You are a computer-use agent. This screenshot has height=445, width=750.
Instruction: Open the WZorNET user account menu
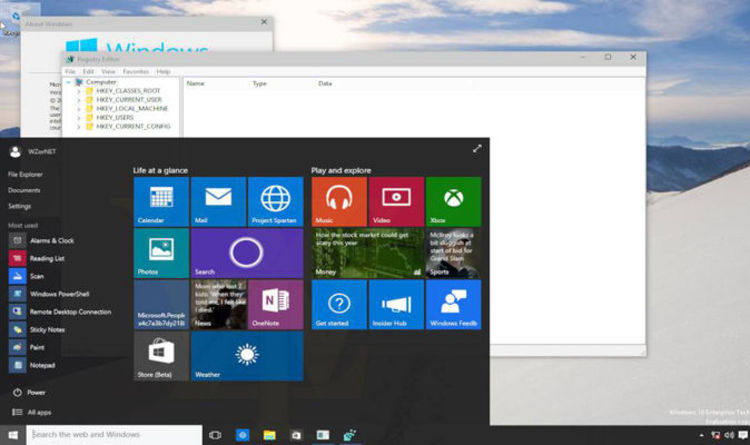click(x=32, y=152)
